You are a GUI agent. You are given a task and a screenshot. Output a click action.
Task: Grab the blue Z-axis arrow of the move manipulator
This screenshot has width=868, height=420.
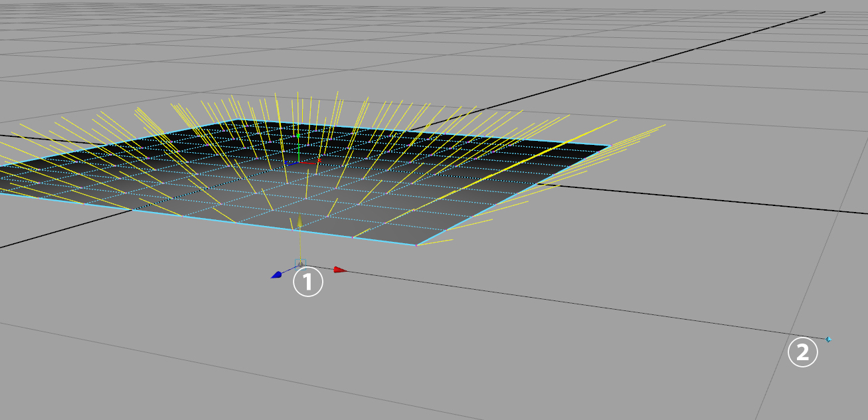pyautogui.click(x=277, y=274)
